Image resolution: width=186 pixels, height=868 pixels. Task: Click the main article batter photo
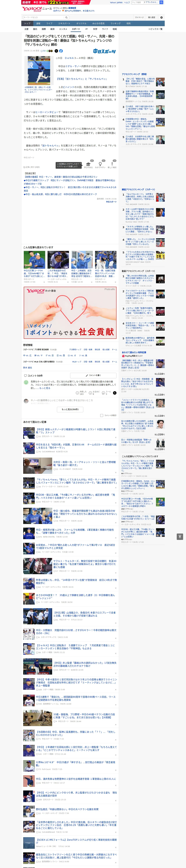pyautogui.click(x=39, y=70)
